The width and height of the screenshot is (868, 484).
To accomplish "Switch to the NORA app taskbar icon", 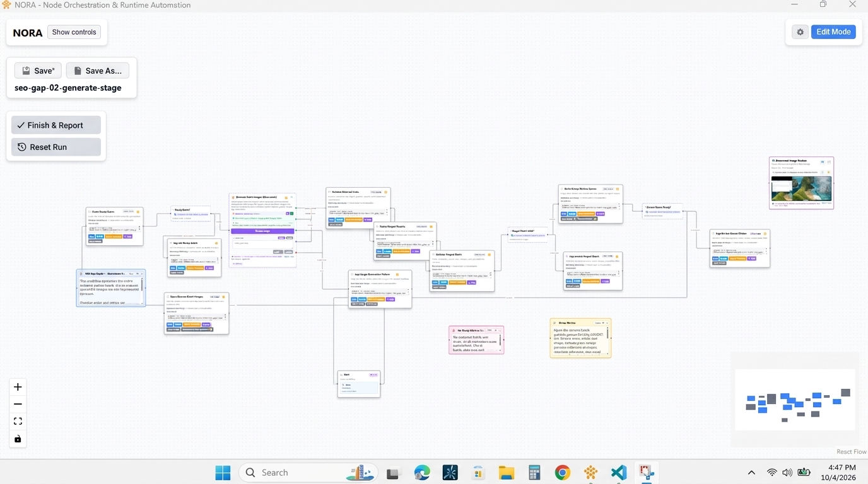I will 590,473.
